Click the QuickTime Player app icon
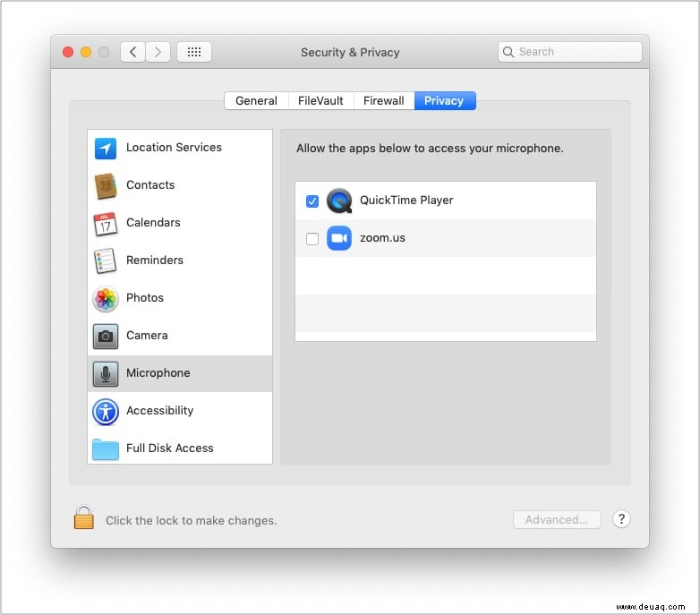The height and width of the screenshot is (615, 700). click(x=339, y=201)
